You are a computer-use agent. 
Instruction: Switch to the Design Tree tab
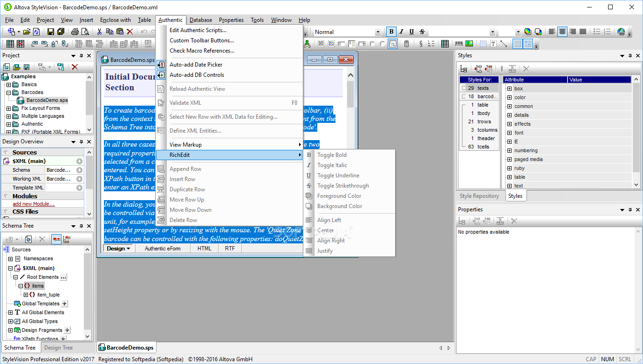pos(58,348)
